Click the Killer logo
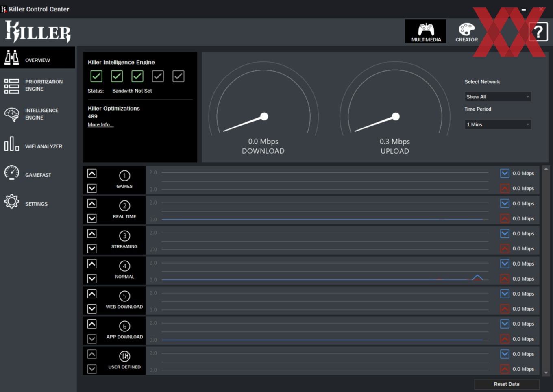 pyautogui.click(x=38, y=31)
